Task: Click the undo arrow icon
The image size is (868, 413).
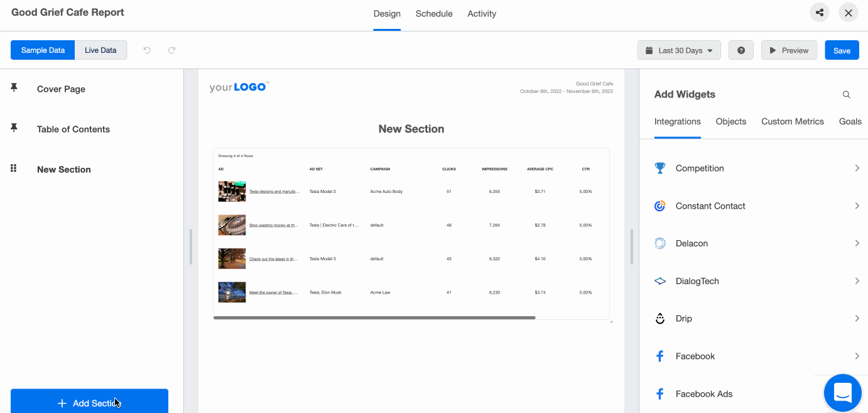Action: (147, 50)
